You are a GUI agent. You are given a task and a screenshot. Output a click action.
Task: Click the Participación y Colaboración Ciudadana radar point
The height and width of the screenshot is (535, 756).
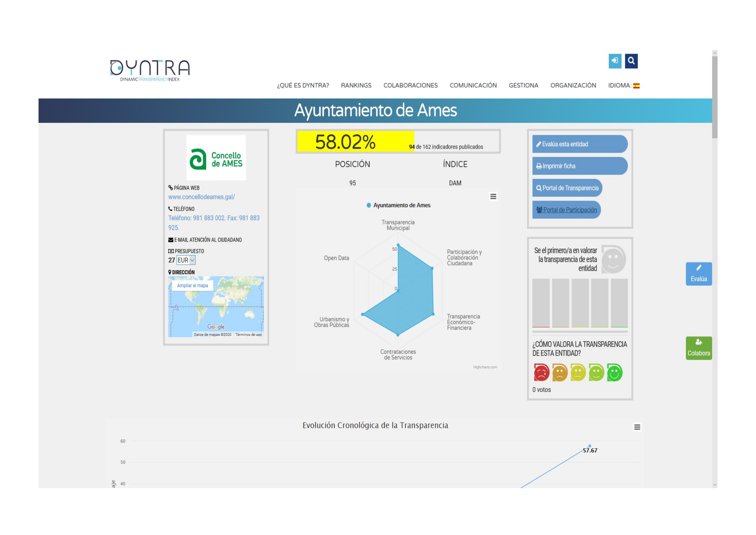point(432,269)
